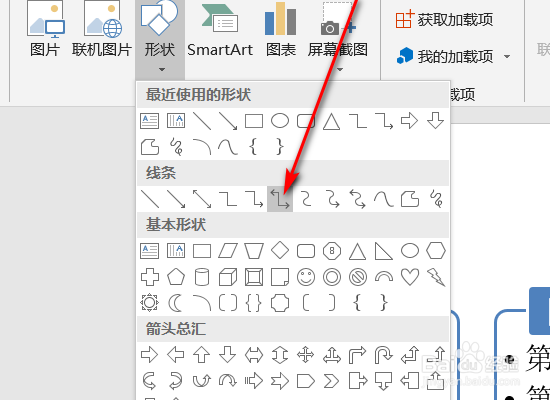
Task: Choose the block arc shape
Action: click(x=384, y=277)
